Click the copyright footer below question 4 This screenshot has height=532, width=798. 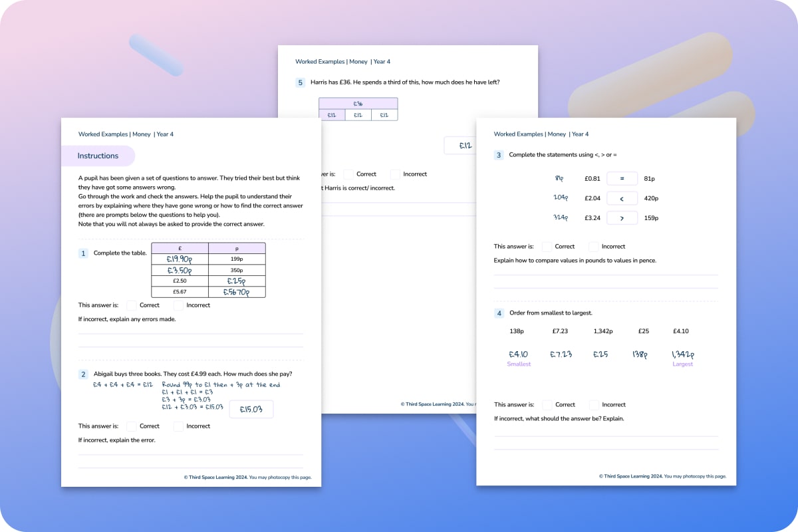663,476
